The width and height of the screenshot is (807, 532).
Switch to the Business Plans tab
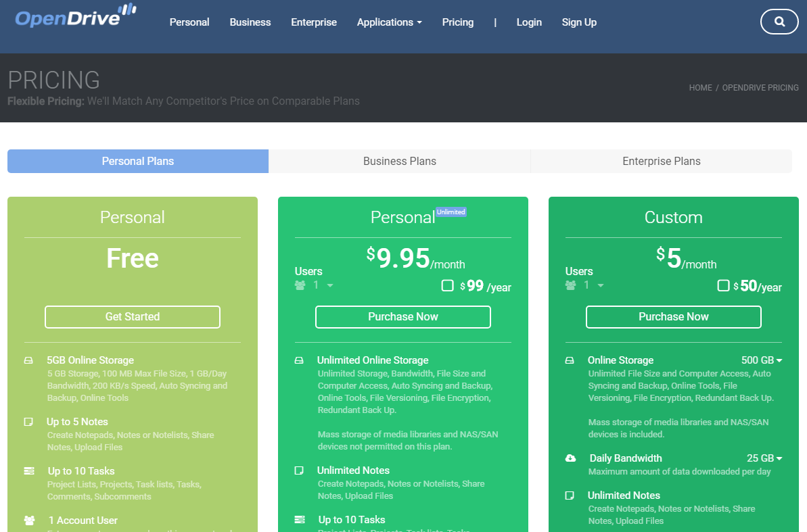tap(399, 161)
